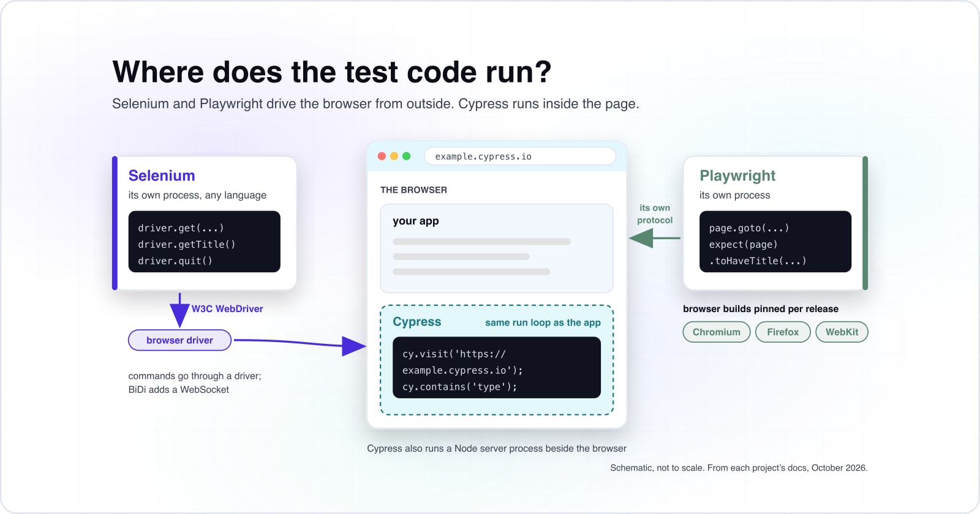This screenshot has height=514, width=980.
Task: Click the 'THE BROWSER' label
Action: tap(413, 190)
